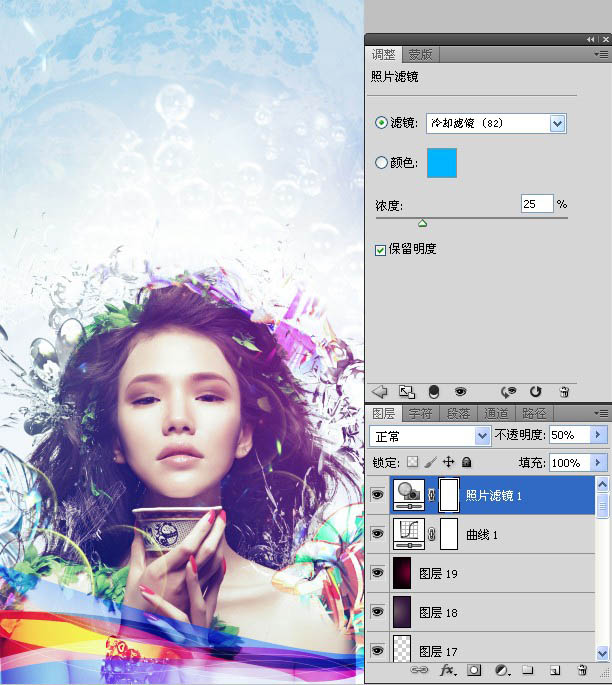The height and width of the screenshot is (685, 612).
Task: Open the 不透明度 slider arrow
Action: tap(598, 435)
